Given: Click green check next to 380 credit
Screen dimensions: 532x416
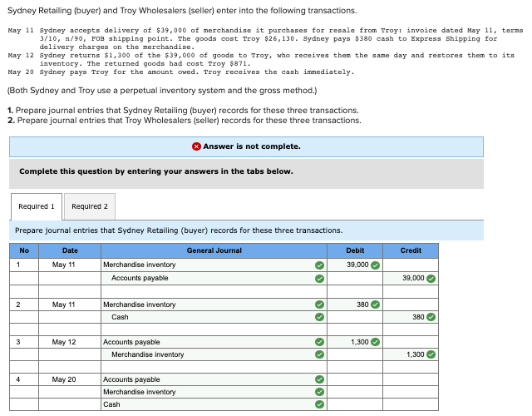Looking at the screenshot, I should [x=431, y=317].
